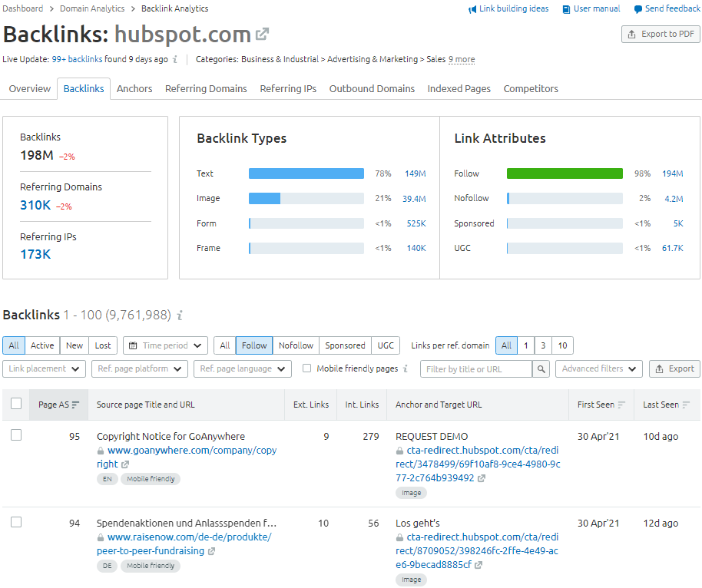Click the 4.2M Nofollow links count

pos(674,199)
